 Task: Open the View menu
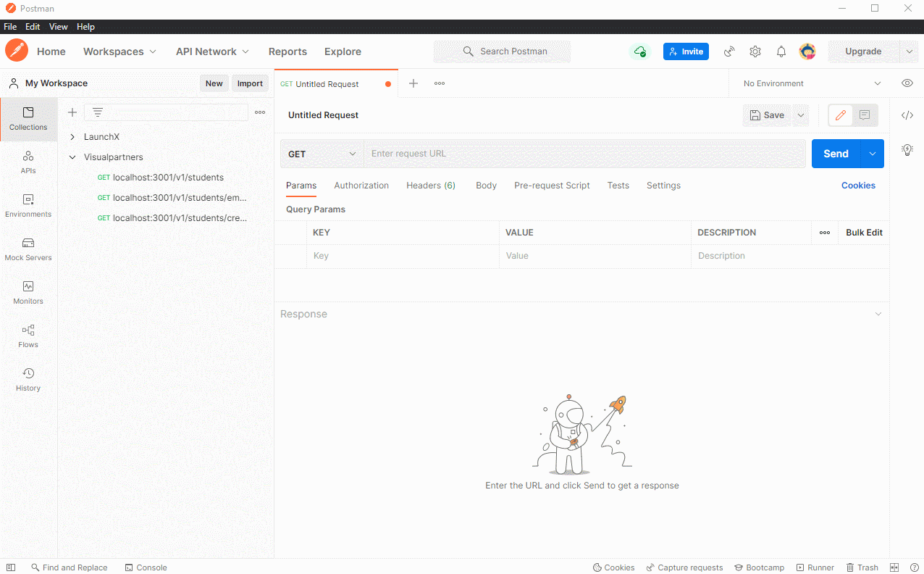coord(59,27)
